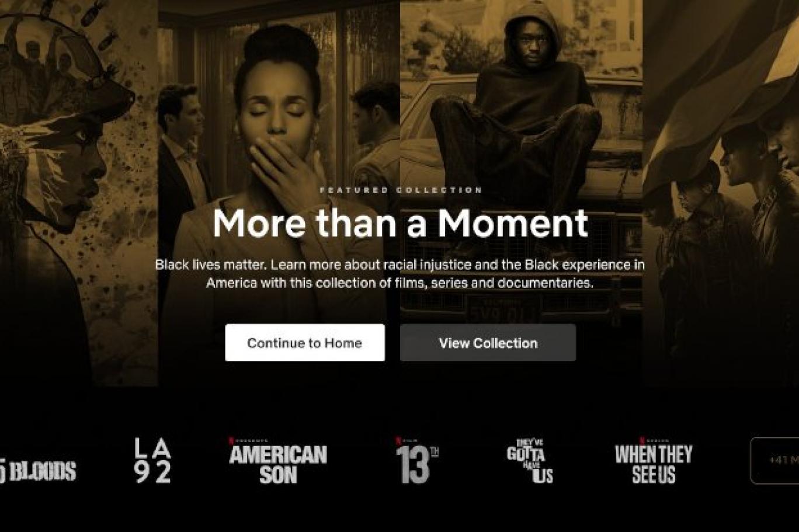Open They've Gotta Have Us logo
This screenshot has width=799, height=532.
pyautogui.click(x=530, y=461)
